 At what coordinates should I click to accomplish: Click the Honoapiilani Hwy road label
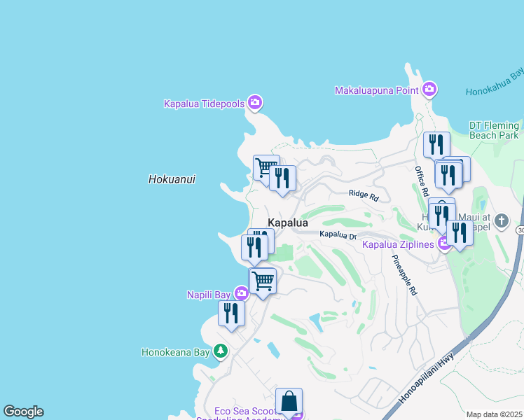tap(427, 377)
